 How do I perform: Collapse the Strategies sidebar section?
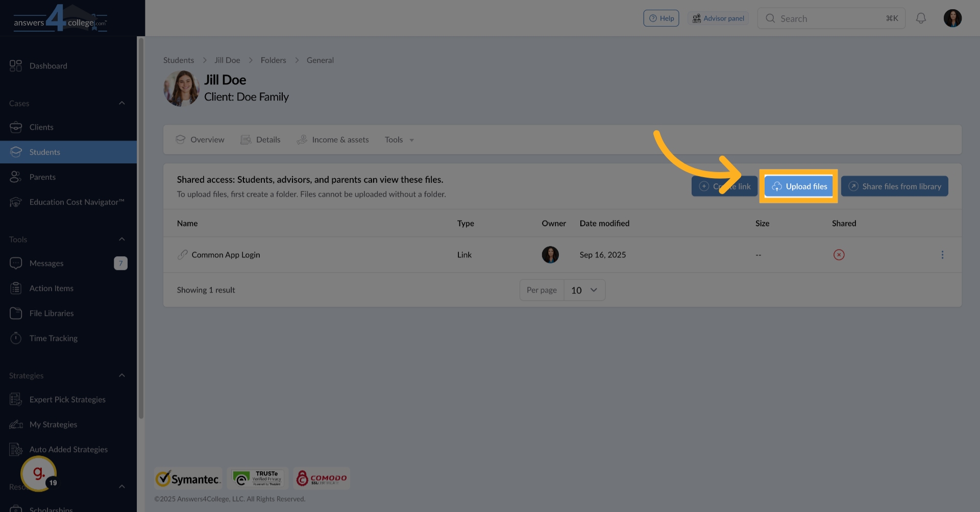(121, 376)
